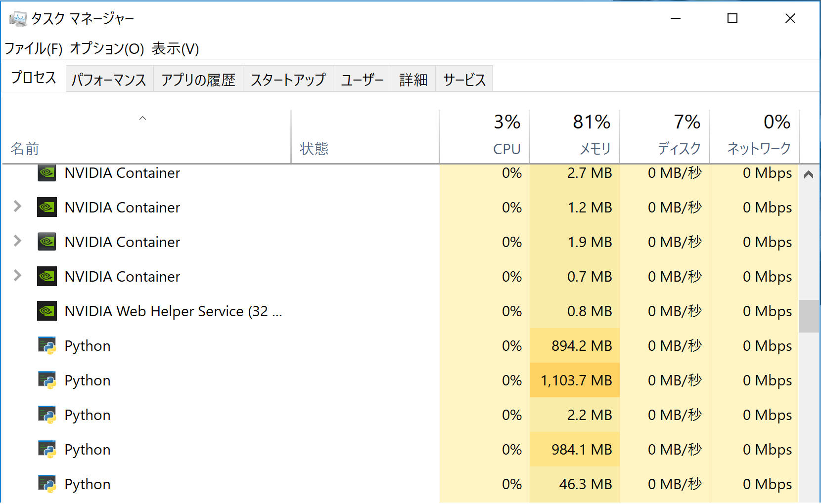Click the NVIDIA Web Helper Service icon
The image size is (821, 504).
click(x=46, y=311)
